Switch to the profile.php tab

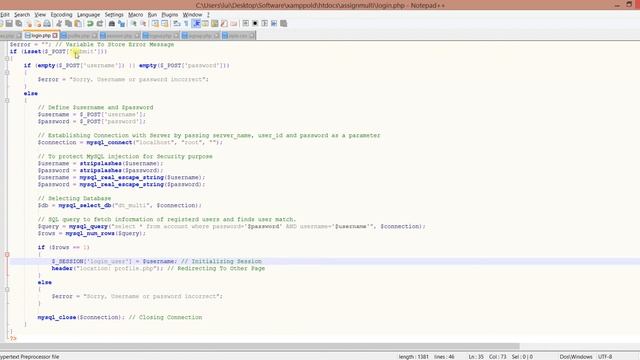(x=78, y=36)
